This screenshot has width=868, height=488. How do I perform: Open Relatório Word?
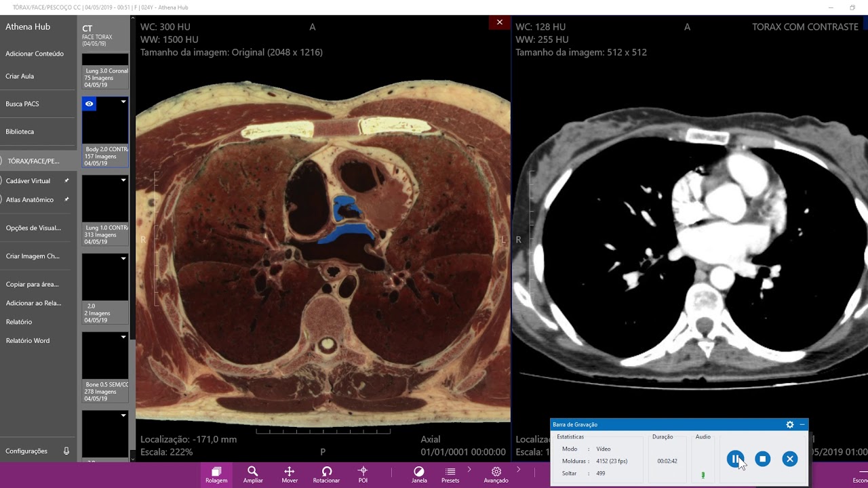[28, 340]
